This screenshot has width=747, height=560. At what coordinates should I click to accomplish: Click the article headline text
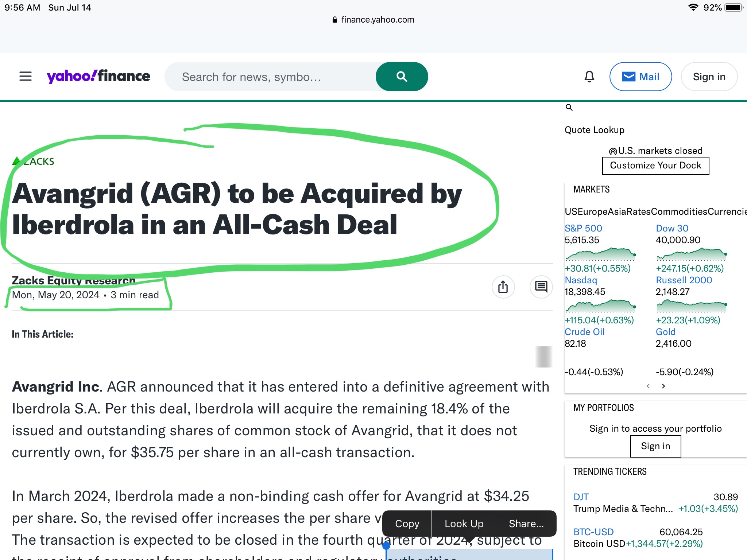click(x=237, y=209)
